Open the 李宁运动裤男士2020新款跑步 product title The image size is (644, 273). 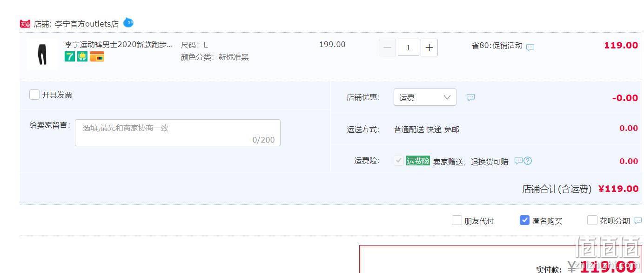[119, 45]
